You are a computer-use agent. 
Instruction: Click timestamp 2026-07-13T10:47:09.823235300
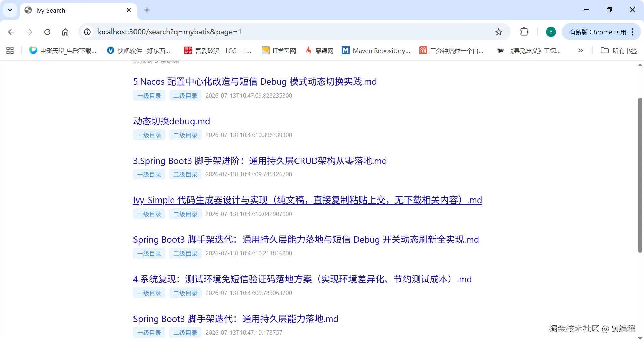tap(249, 96)
